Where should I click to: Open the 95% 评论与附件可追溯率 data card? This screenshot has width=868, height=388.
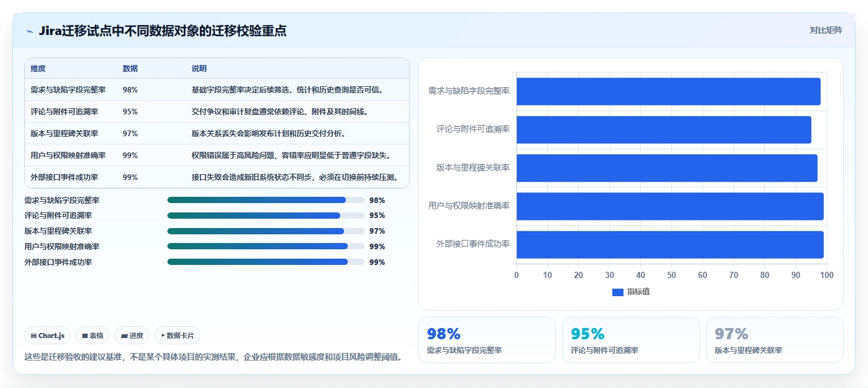631,340
